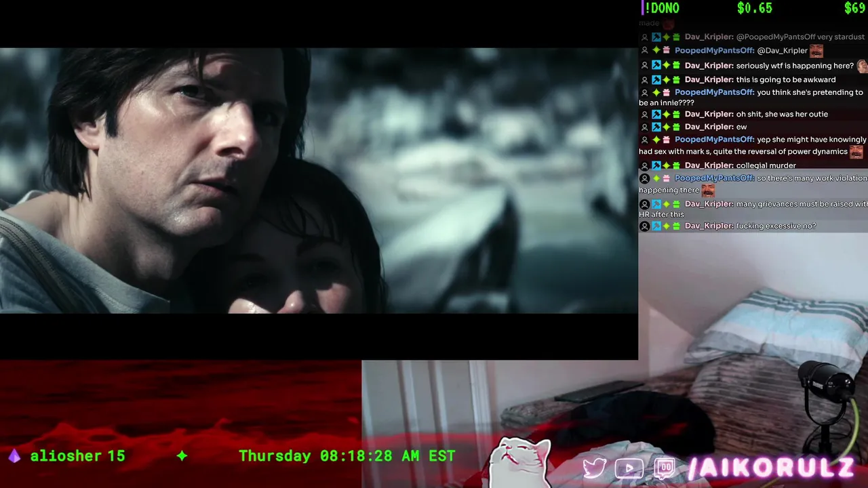Screen dimensions: 868x488
Task: Click the Twitch logo icon in overlay
Action: coord(665,468)
